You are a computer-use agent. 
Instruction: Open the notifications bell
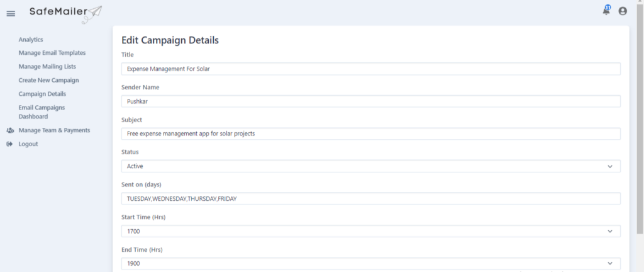(606, 11)
